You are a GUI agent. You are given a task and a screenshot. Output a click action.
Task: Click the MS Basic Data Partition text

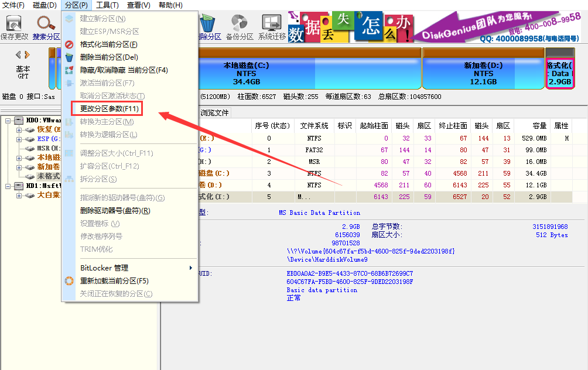(320, 213)
